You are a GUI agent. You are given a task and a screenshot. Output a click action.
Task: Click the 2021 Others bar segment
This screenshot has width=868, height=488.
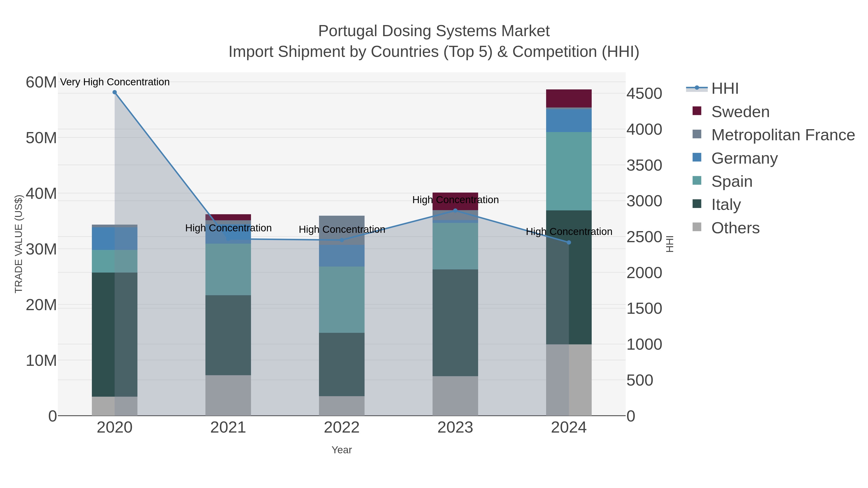pyautogui.click(x=228, y=395)
